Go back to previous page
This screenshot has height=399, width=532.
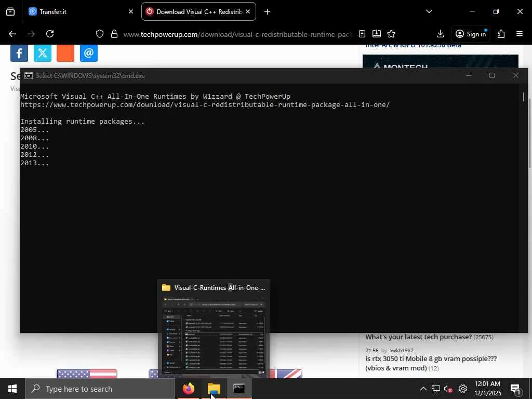[x=12, y=34]
